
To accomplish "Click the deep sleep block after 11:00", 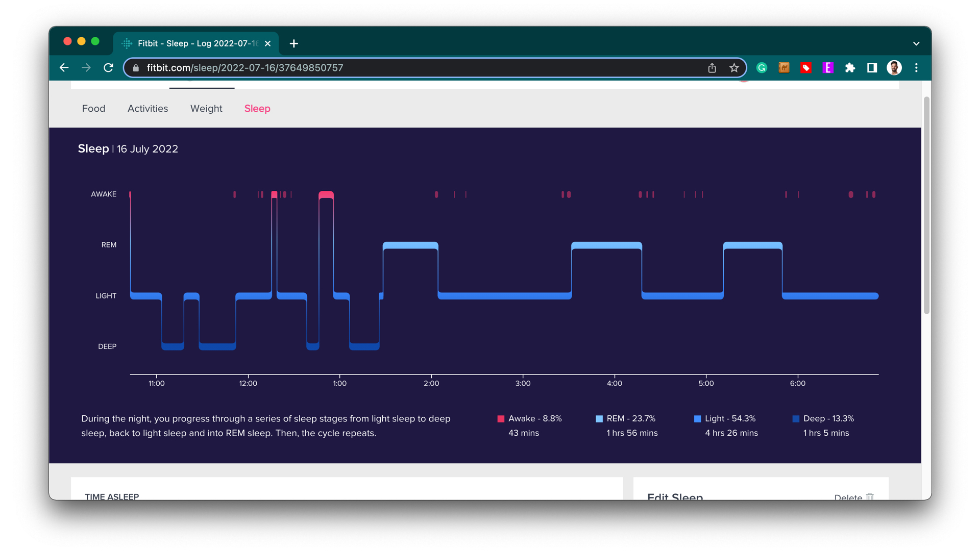I will coord(173,346).
